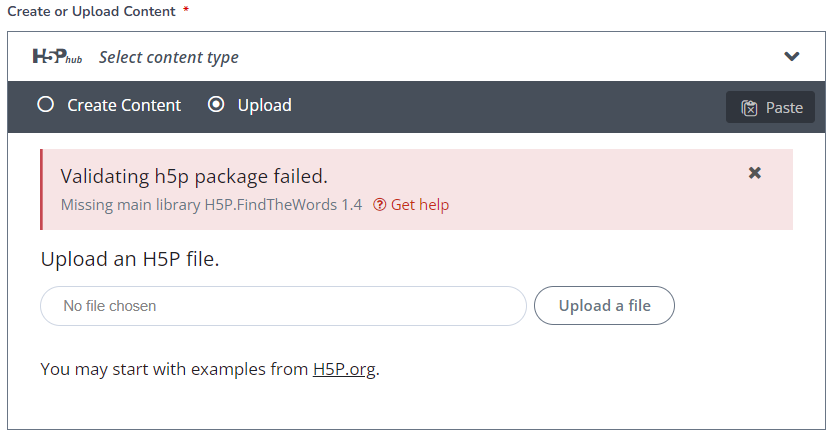Click the Upload an H5P file heading
This screenshot has width=834, height=434.
130,259
